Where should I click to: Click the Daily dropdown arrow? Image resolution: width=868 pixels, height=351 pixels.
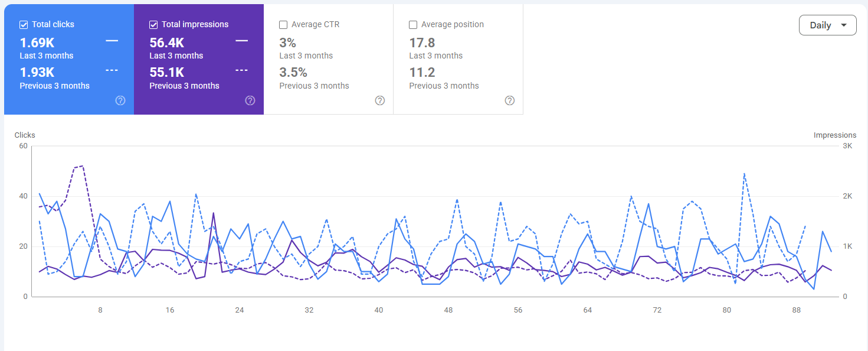[844, 25]
